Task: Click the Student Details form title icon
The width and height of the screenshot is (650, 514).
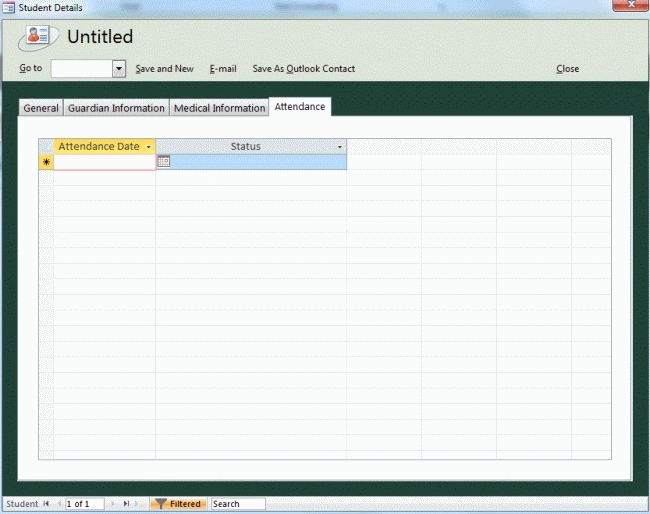Action: pos(9,7)
